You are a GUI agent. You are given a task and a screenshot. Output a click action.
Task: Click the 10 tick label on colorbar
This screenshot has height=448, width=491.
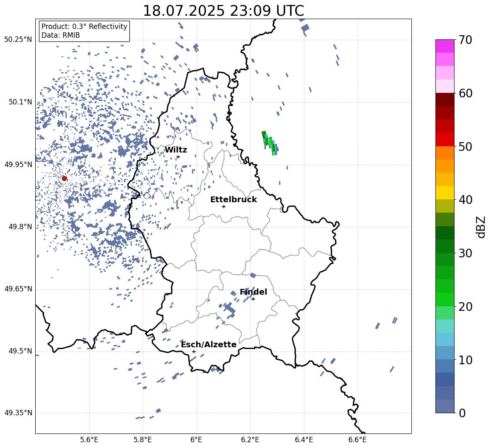pos(466,360)
